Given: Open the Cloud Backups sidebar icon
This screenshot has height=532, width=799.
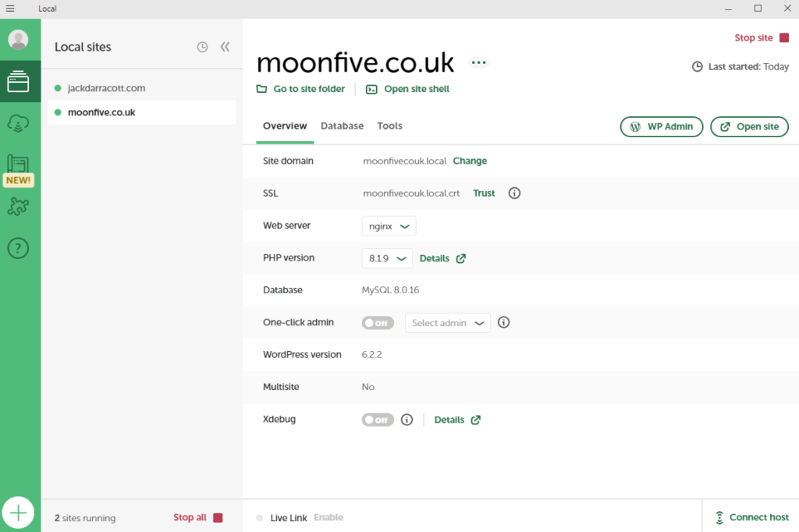Looking at the screenshot, I should point(19,123).
